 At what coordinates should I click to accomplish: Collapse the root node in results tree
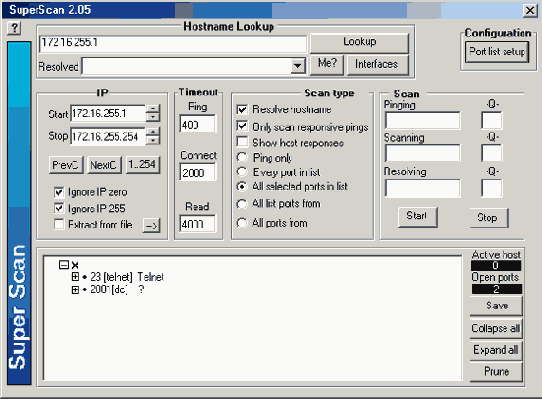point(64,265)
